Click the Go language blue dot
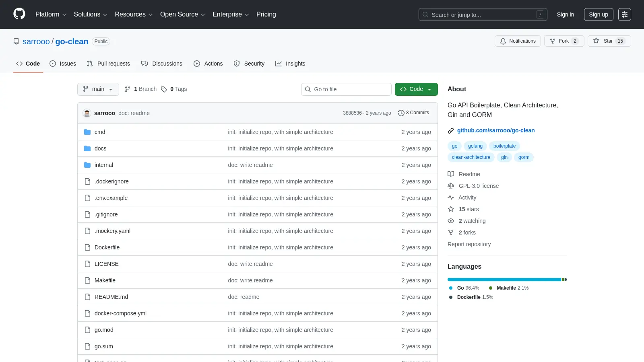This screenshot has width=644, height=362. click(451, 288)
